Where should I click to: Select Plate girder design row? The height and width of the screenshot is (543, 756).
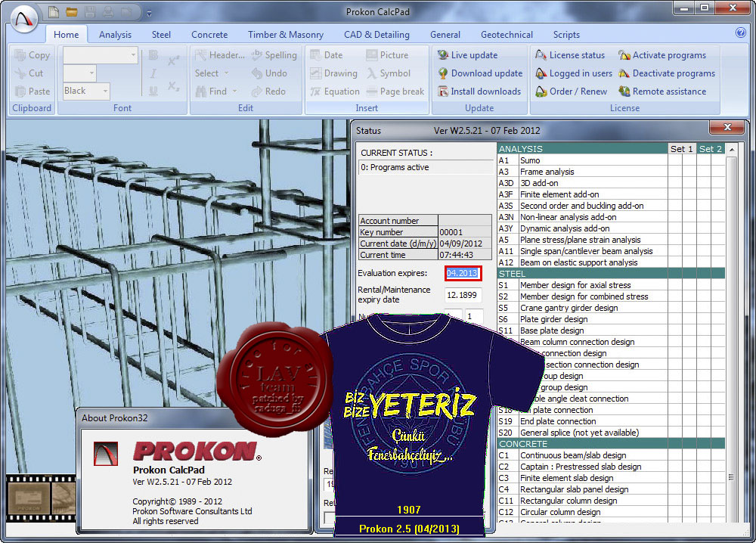click(611, 319)
